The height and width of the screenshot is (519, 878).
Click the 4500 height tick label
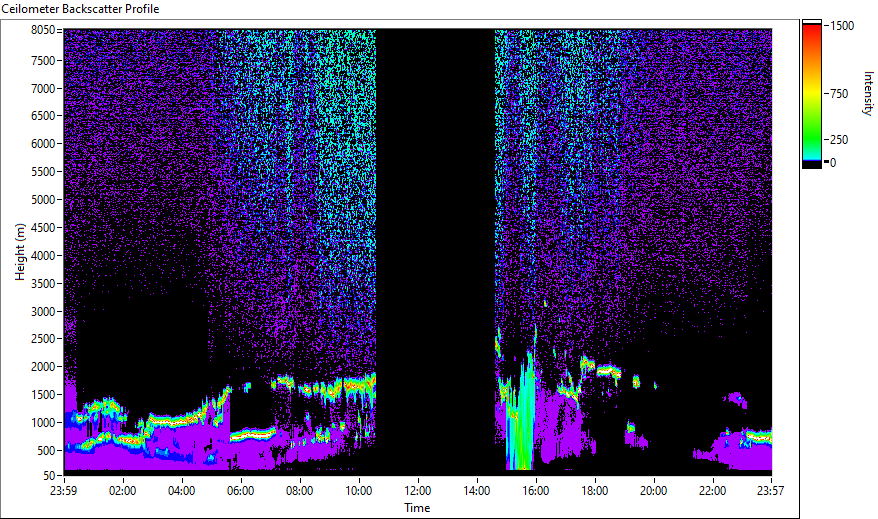click(x=43, y=228)
